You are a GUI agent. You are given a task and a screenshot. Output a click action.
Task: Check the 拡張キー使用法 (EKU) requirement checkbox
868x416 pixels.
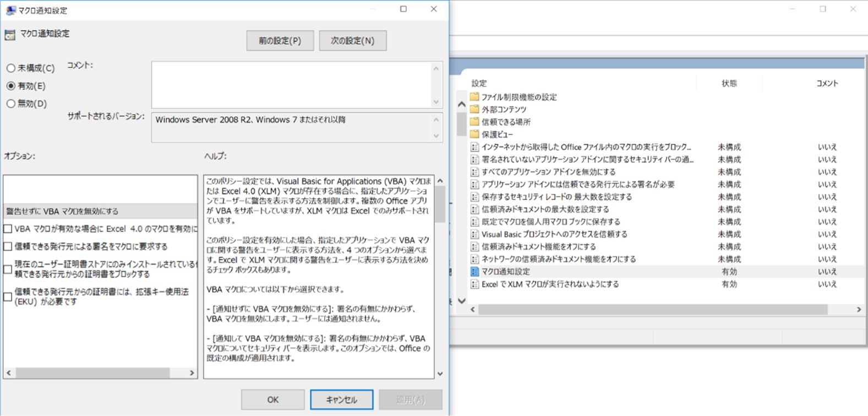coord(8,297)
